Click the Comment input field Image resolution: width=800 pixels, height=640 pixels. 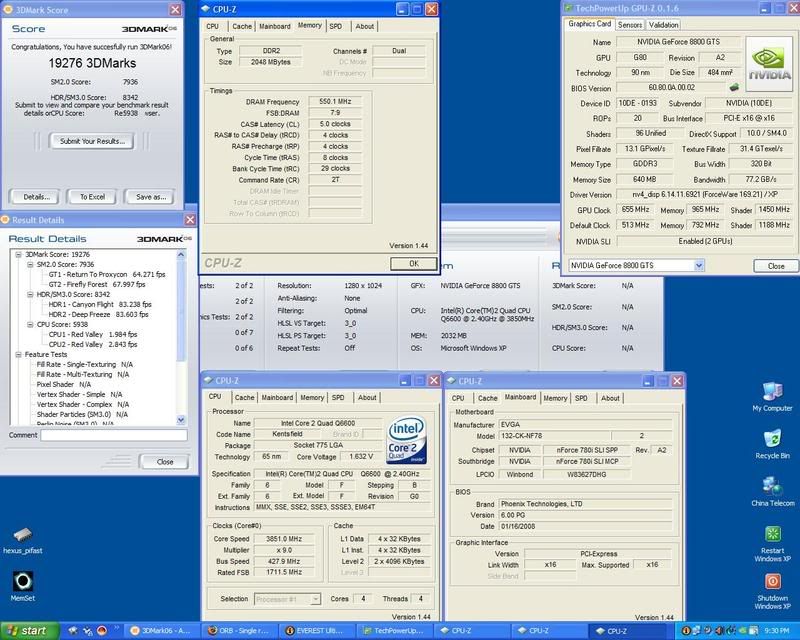(x=112, y=435)
